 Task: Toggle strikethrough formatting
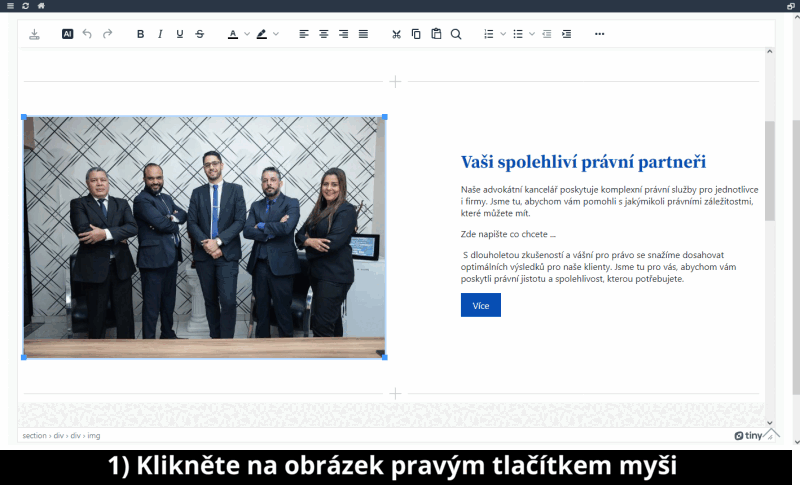199,34
